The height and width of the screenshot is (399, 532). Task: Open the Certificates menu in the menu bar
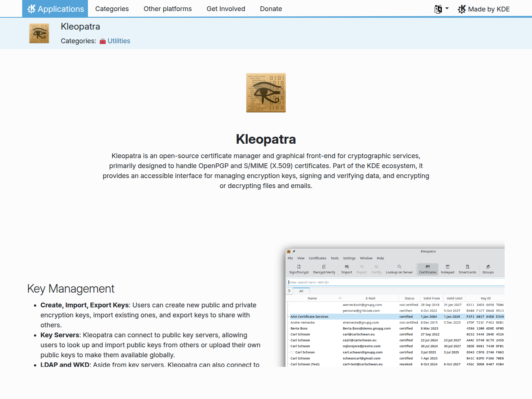(318, 258)
